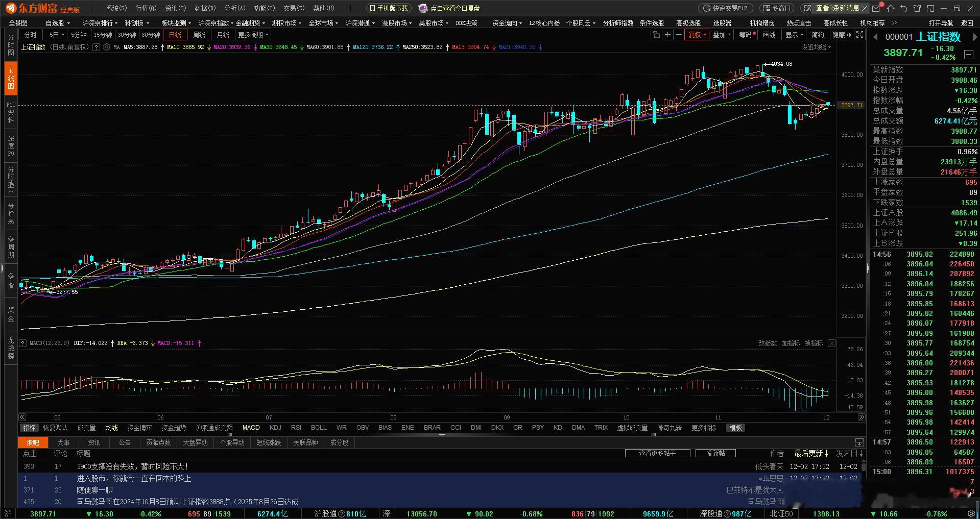Image resolution: width=980 pixels, height=519 pixels.
Task: Switch to 30分钟 period
Action: coord(127,35)
